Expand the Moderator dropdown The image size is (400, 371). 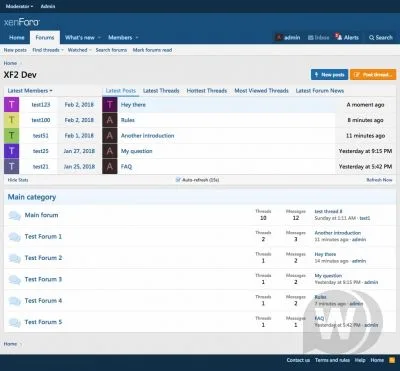pos(19,6)
